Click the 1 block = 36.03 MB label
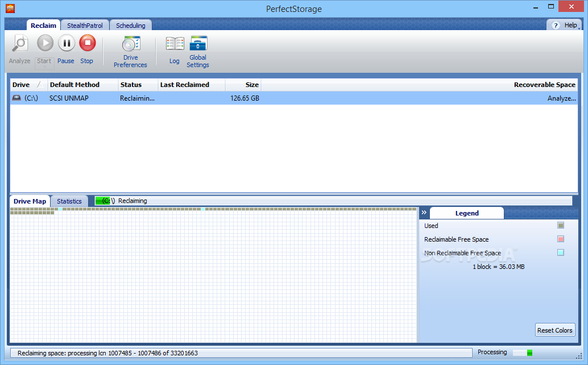Viewport: 588px width, 365px height. coord(498,267)
